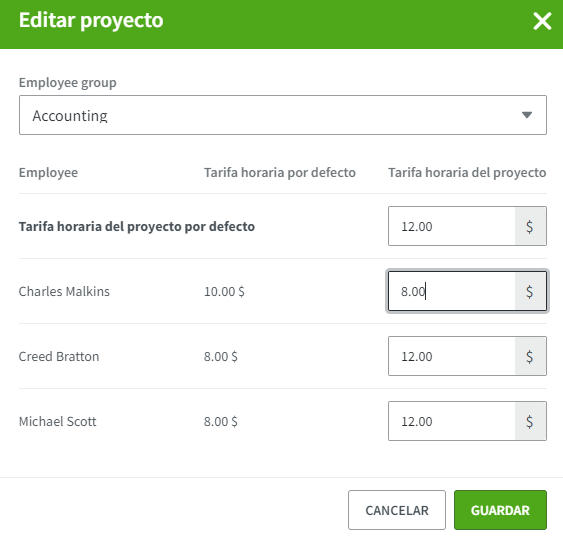Click the dollar icon in Michael Scott row
The image size is (563, 540).
pyautogui.click(x=530, y=422)
